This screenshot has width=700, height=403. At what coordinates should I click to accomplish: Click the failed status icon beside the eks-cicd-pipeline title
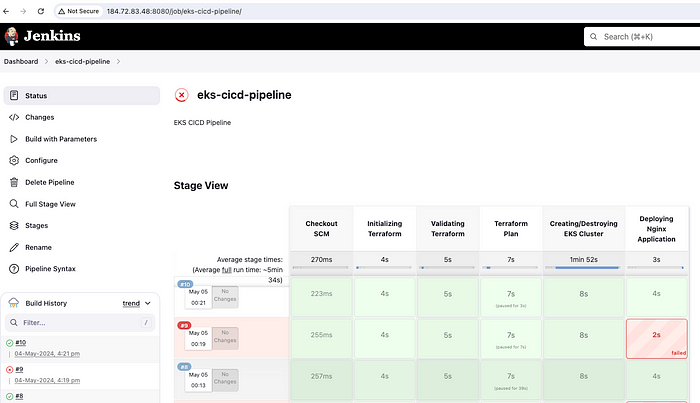(181, 95)
